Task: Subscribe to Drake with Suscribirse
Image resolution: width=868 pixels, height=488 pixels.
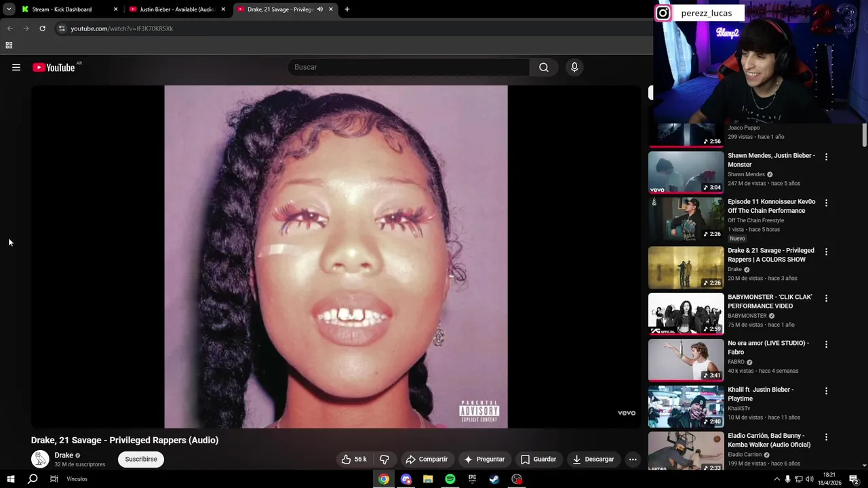Action: point(141,459)
